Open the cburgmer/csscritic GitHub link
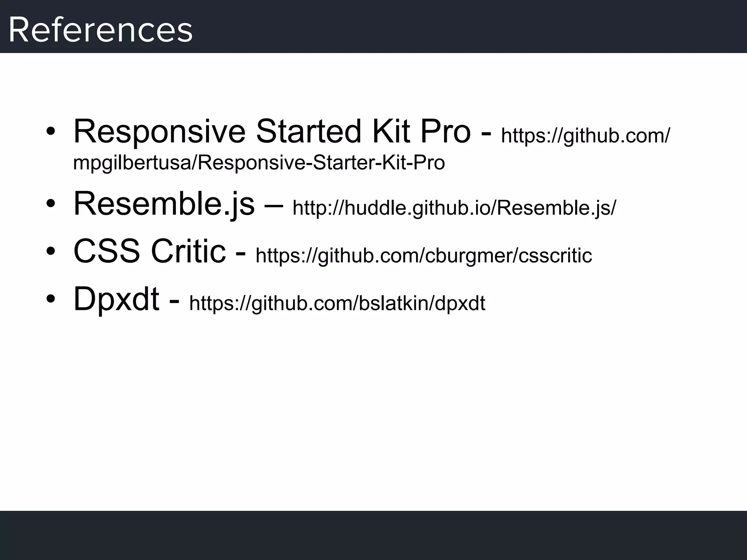Image resolution: width=747 pixels, height=560 pixels. pyautogui.click(x=423, y=255)
